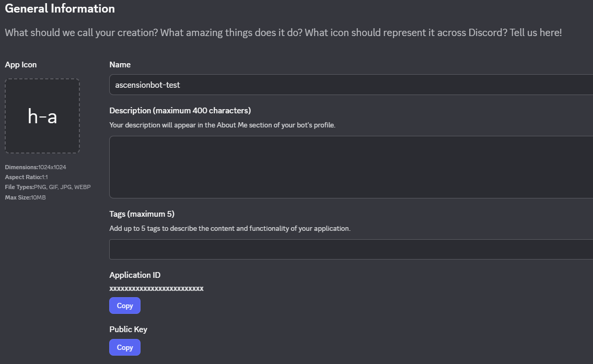Copy the Application ID
593x364 pixels.
click(125, 306)
